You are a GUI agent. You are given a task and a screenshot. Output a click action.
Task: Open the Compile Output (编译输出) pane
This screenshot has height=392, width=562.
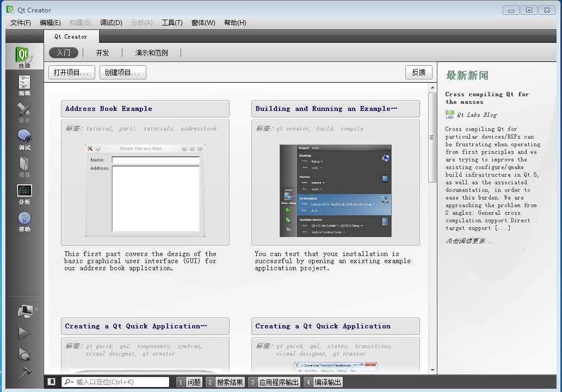pos(323,382)
